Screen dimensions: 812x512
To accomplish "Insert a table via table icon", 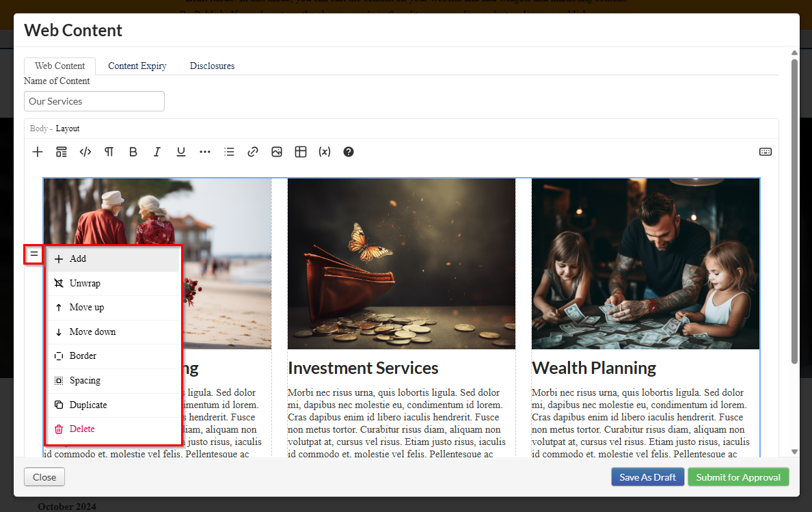I will pos(301,152).
